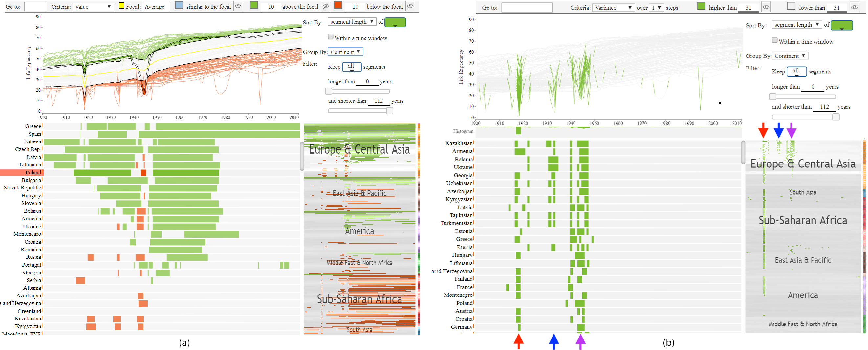This screenshot has width=868, height=350.
Task: Select the Spain row label
Action: coord(35,134)
